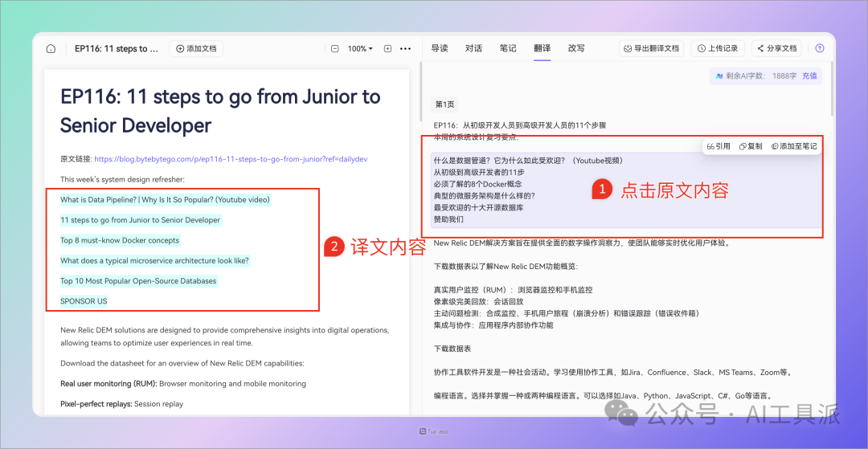Zoom in with the plus icon
The height and width of the screenshot is (449, 868).
click(388, 49)
